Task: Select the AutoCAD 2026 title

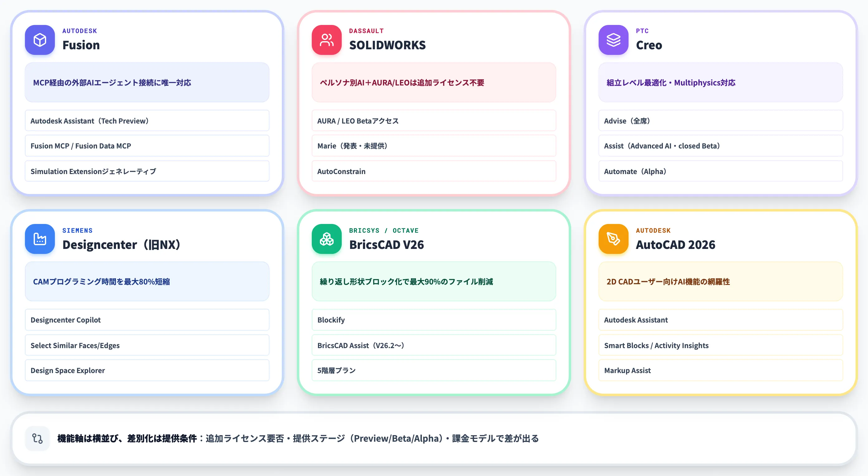Action: click(x=676, y=245)
